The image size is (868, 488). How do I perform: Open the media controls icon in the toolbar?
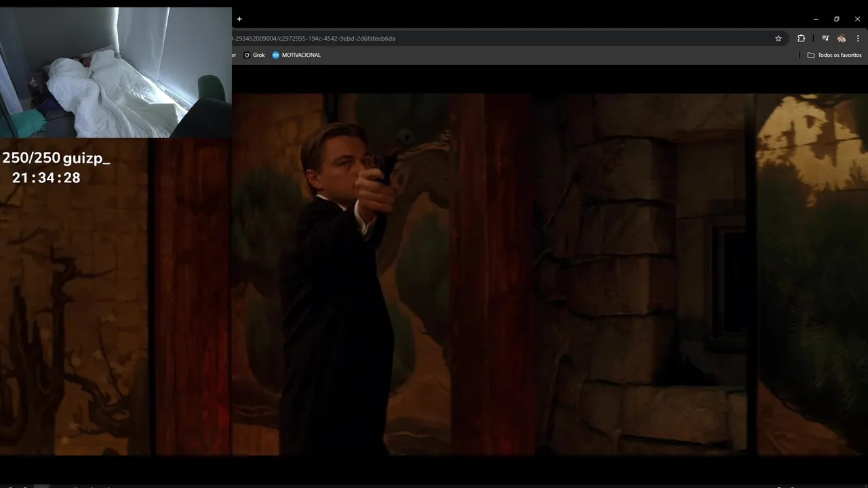click(825, 39)
